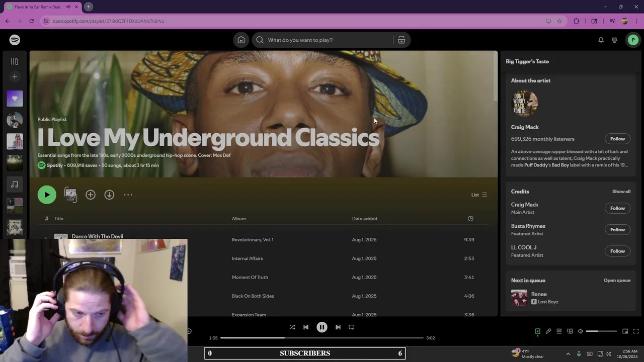Open album Revolutionary, Vol. 1

pos(253,240)
